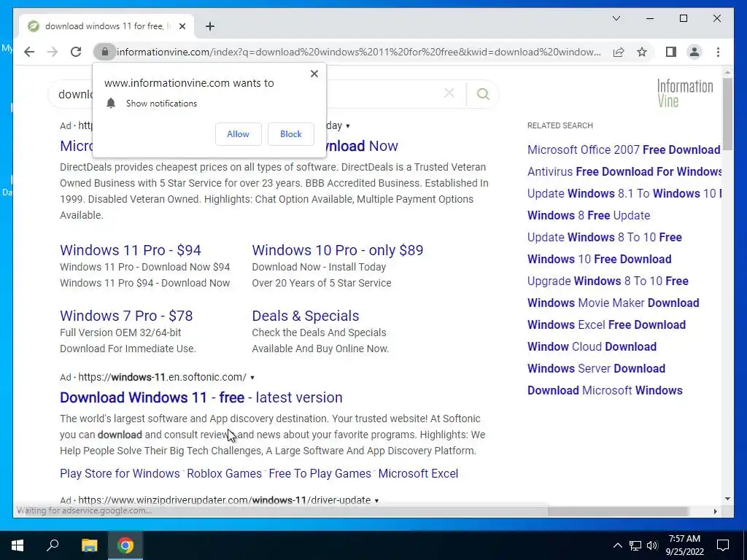Open 'Windows 10 Free Download' related search
Screen dimensions: 747x560
pos(600,259)
